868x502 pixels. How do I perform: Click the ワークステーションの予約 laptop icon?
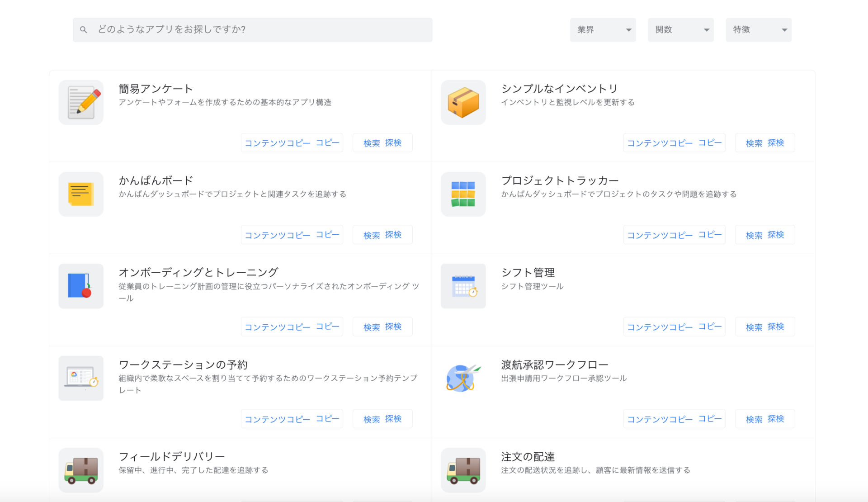coord(81,378)
